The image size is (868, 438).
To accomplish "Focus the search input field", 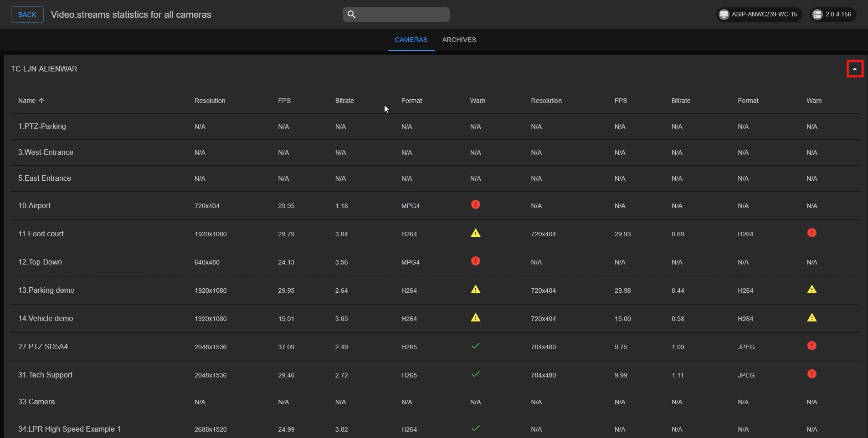I will [x=402, y=15].
